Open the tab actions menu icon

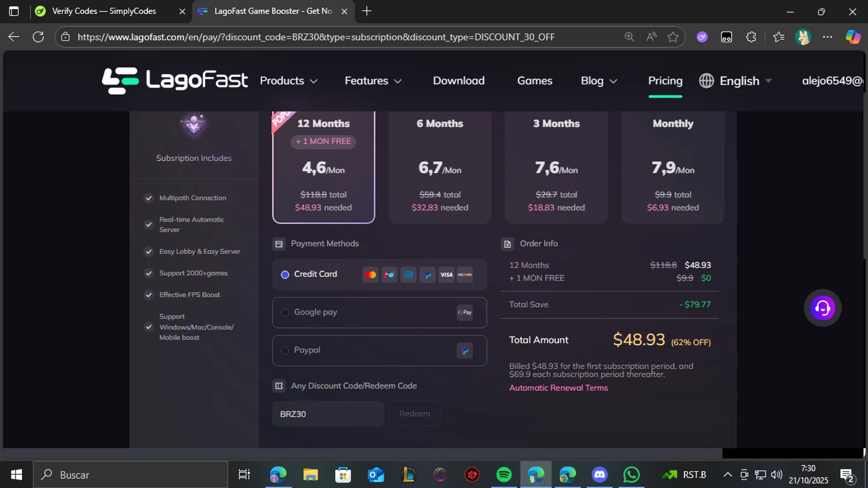14,11
